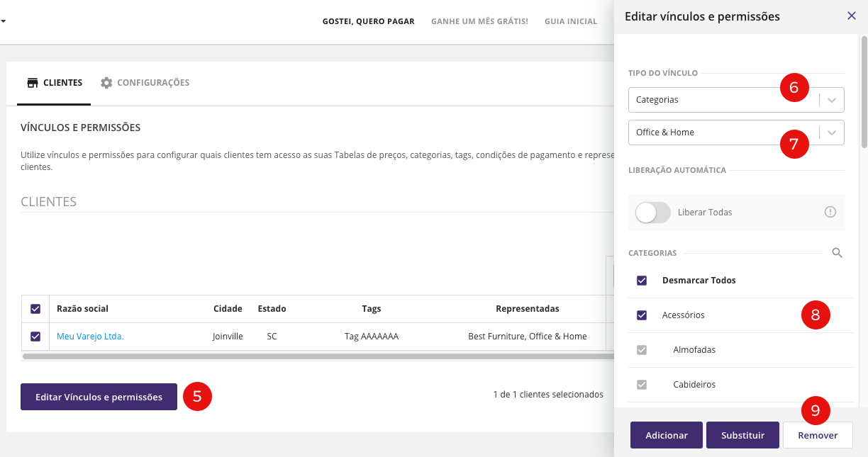The image size is (868, 457).
Task: Expand the account menu arrow at top-left
Action: (4, 21)
